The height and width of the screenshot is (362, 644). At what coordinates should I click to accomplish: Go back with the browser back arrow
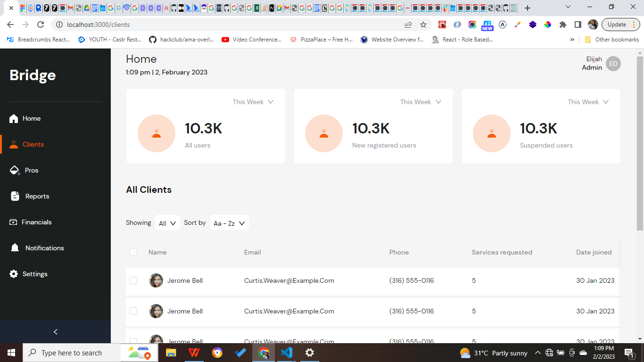click(10, 25)
